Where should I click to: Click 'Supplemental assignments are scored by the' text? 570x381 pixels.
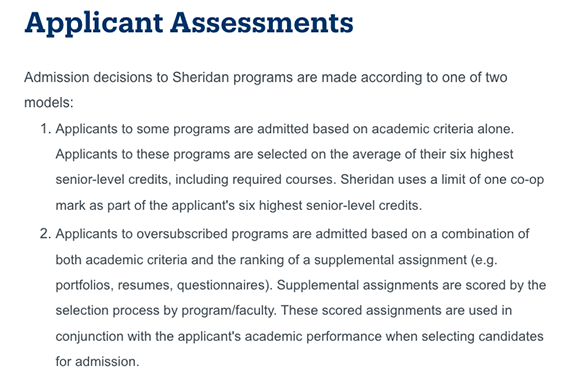pos(412,285)
